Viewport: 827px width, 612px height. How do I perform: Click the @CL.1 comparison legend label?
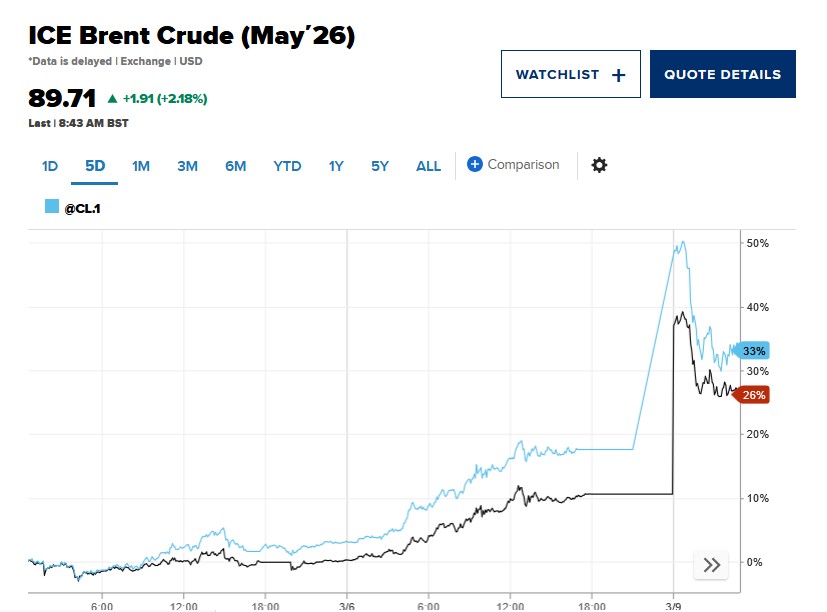(81, 208)
